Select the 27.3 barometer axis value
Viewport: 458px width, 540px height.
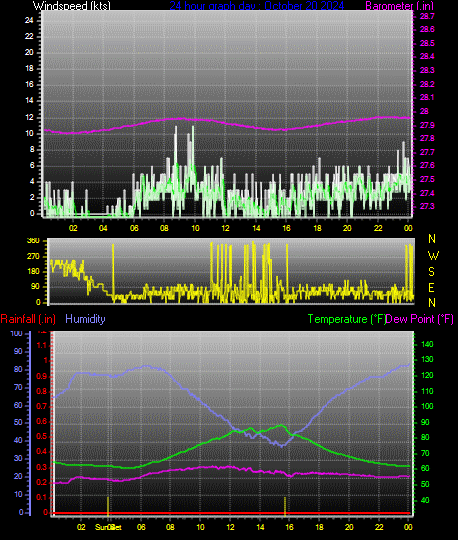[427, 206]
